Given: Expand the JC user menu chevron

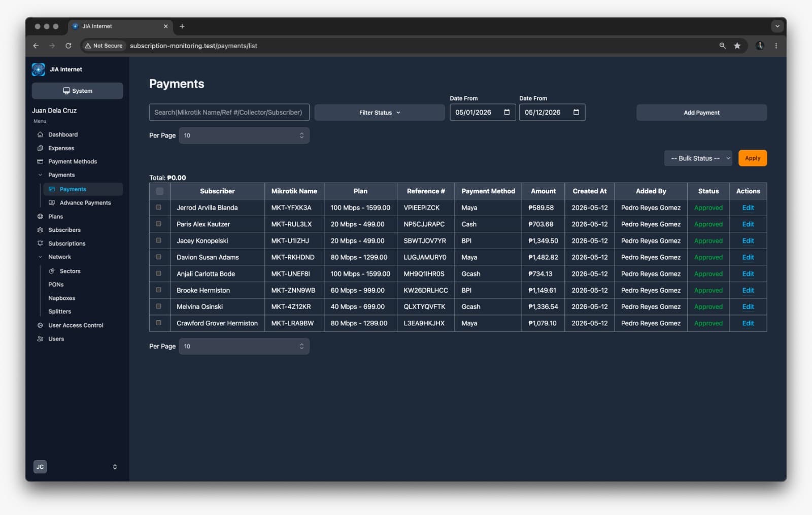Looking at the screenshot, I should pos(115,467).
